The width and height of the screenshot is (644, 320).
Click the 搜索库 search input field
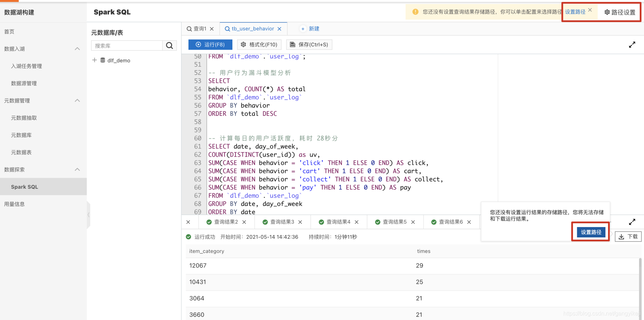click(127, 45)
